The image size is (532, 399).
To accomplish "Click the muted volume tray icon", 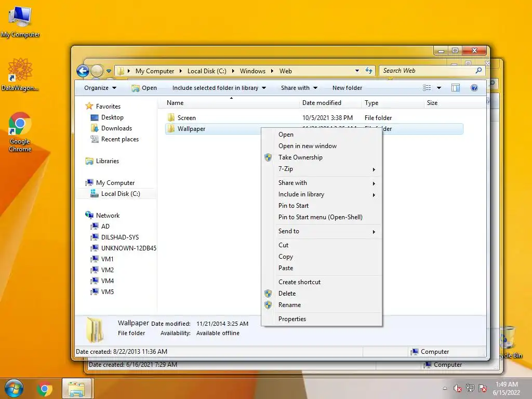I will click(457, 388).
